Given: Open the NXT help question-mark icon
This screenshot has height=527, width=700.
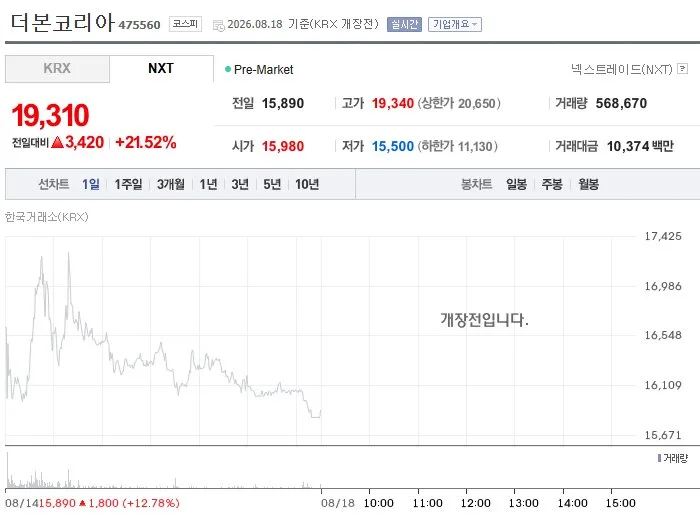Looking at the screenshot, I should click(x=682, y=68).
